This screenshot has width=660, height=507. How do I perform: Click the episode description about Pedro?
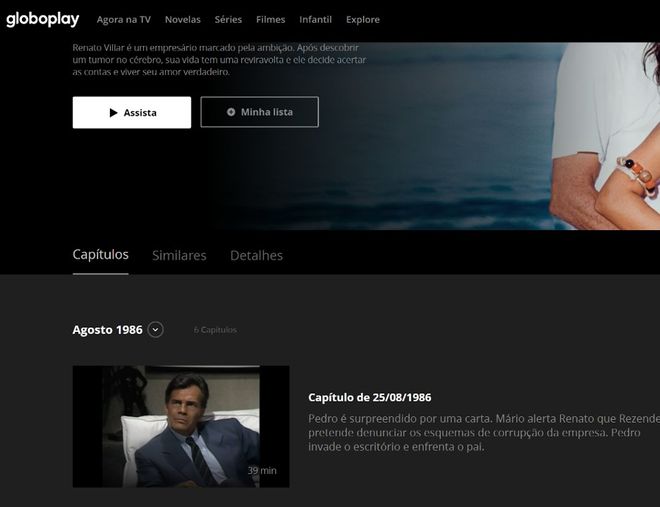(484, 433)
